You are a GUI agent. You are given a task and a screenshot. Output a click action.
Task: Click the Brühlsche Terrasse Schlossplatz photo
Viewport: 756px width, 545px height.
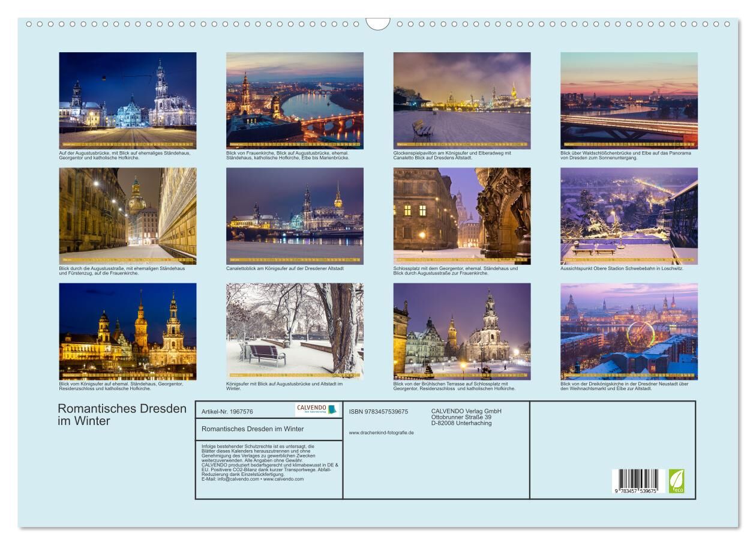pyautogui.click(x=461, y=331)
